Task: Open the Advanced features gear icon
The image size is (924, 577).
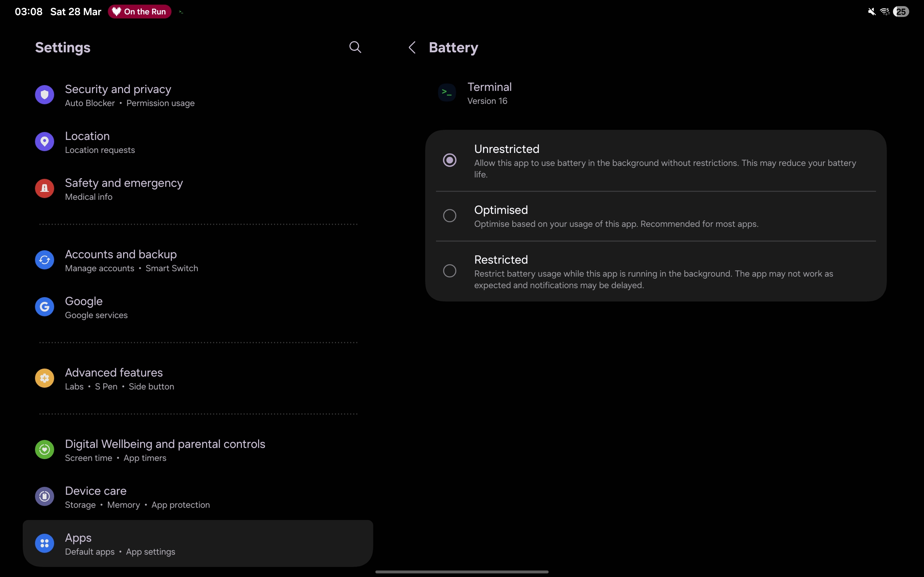Action: [44, 378]
